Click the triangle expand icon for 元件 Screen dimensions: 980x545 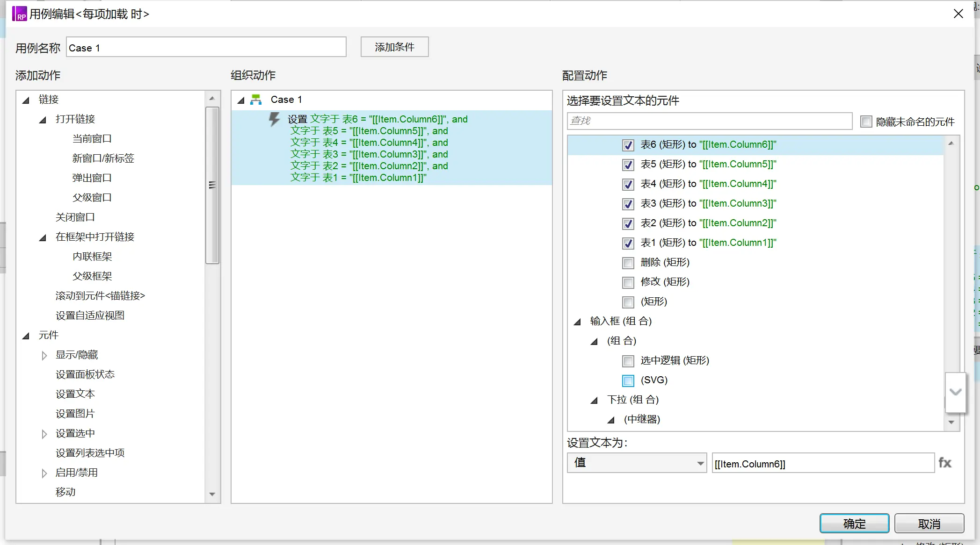click(x=27, y=335)
